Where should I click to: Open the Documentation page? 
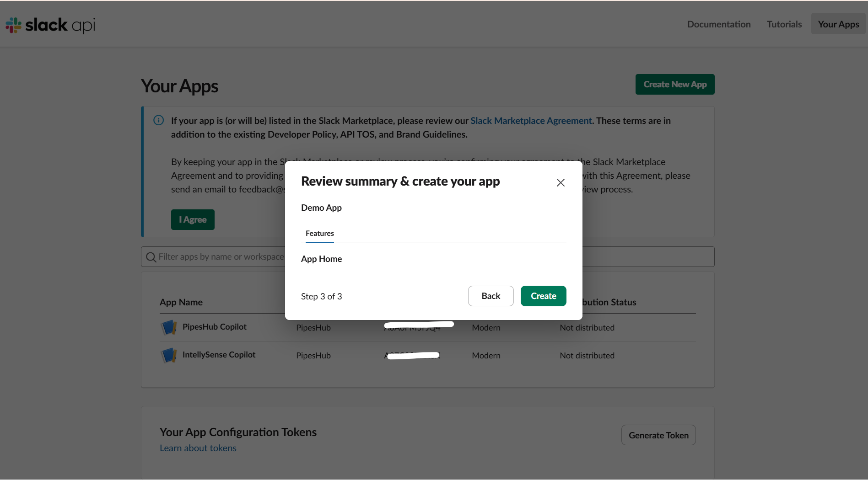tap(718, 24)
